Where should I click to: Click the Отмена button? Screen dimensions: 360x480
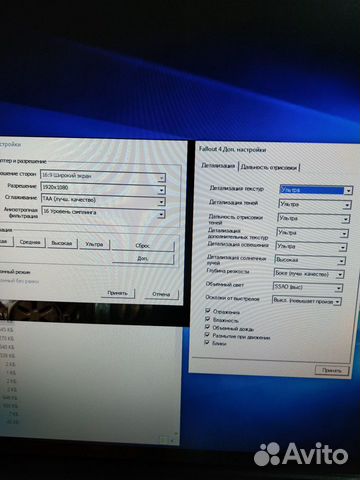point(161,294)
